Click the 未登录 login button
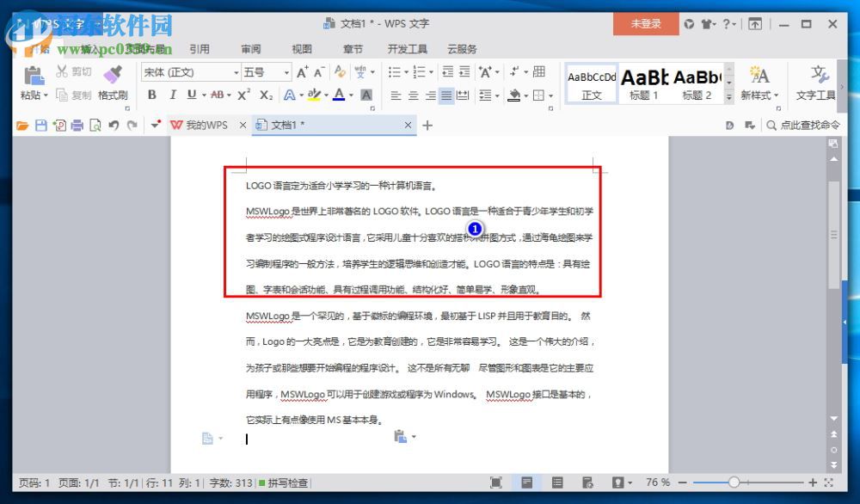Viewport: 860px width, 504px height. 645,25
